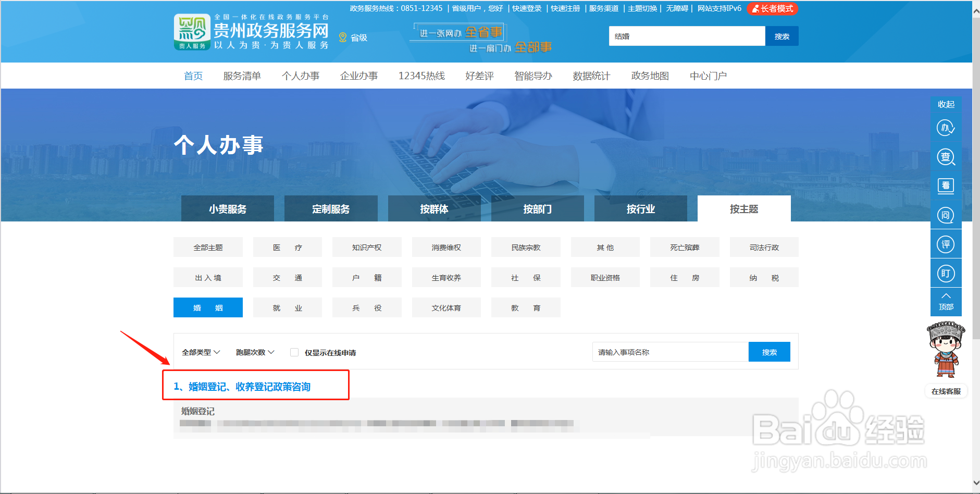This screenshot has height=494, width=980.
Task: Select the 教育 category
Action: (x=526, y=307)
